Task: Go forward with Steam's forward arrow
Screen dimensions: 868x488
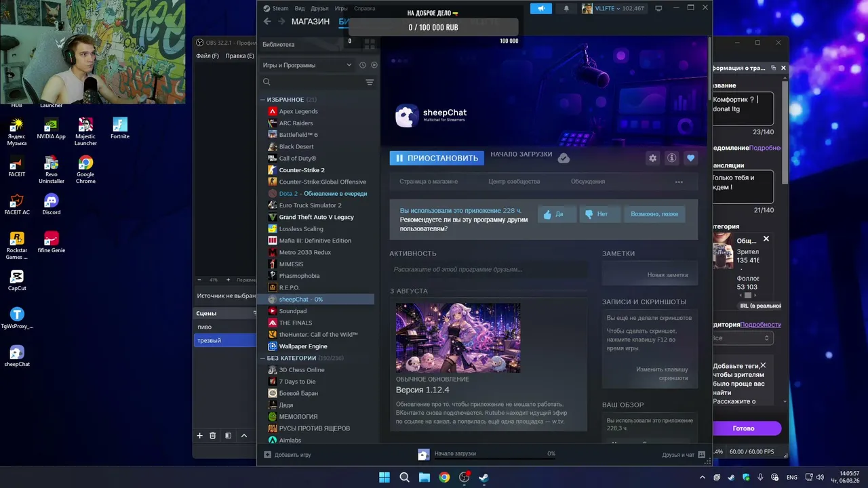Action: click(x=281, y=22)
